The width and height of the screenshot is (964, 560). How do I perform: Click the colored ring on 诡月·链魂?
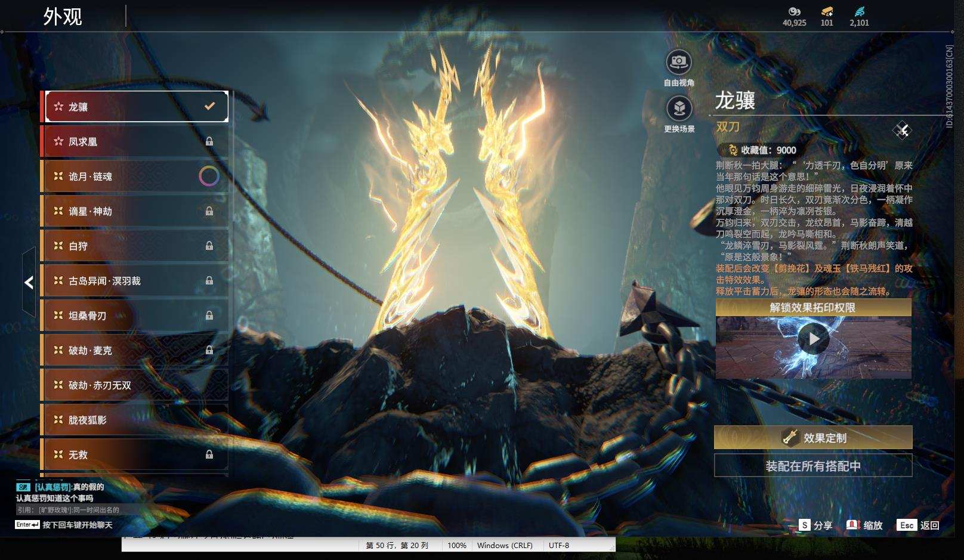pos(209,176)
